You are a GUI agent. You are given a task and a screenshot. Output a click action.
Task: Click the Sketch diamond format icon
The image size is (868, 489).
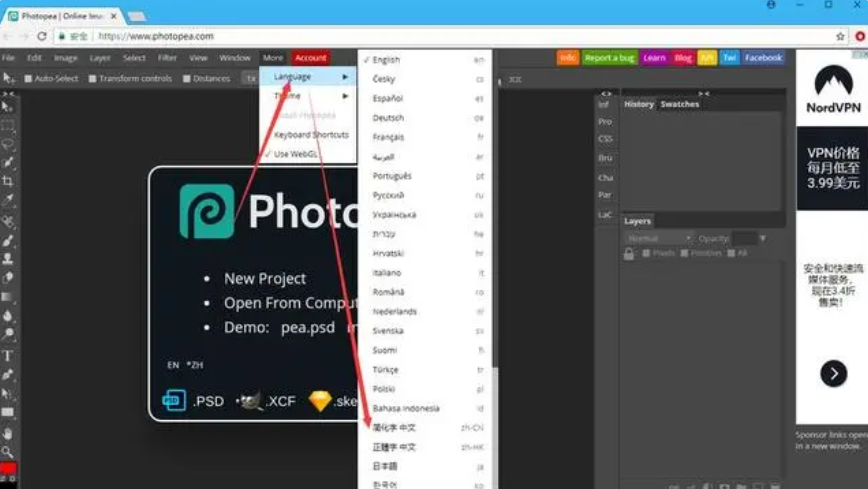(x=320, y=401)
